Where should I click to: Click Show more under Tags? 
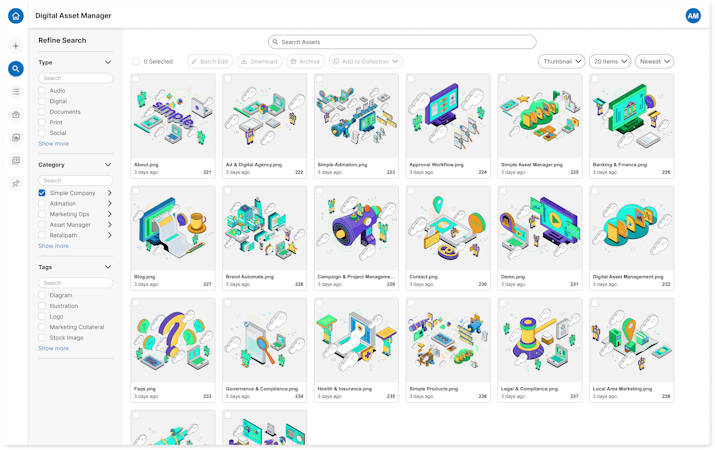[53, 348]
